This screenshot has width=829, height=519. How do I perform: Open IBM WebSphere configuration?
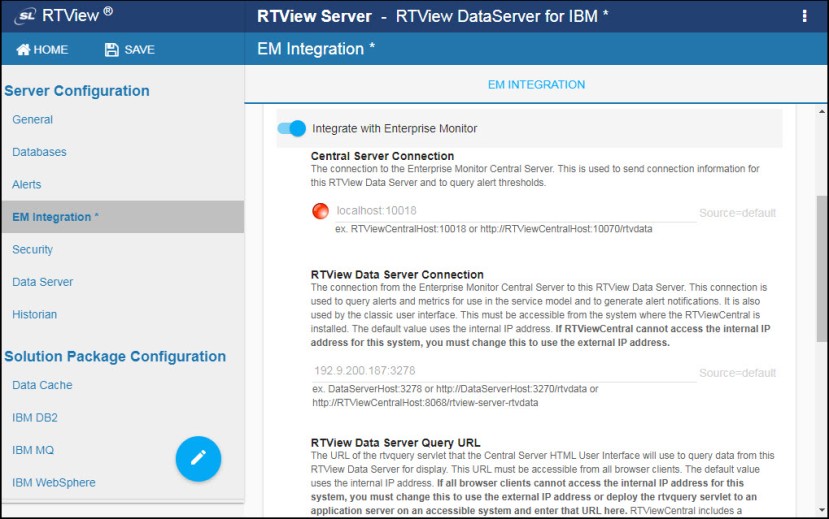coord(54,483)
